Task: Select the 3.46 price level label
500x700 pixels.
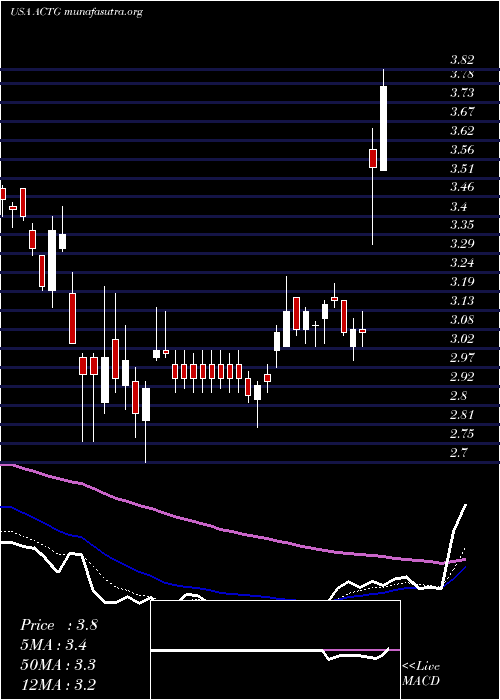Action: (462, 188)
